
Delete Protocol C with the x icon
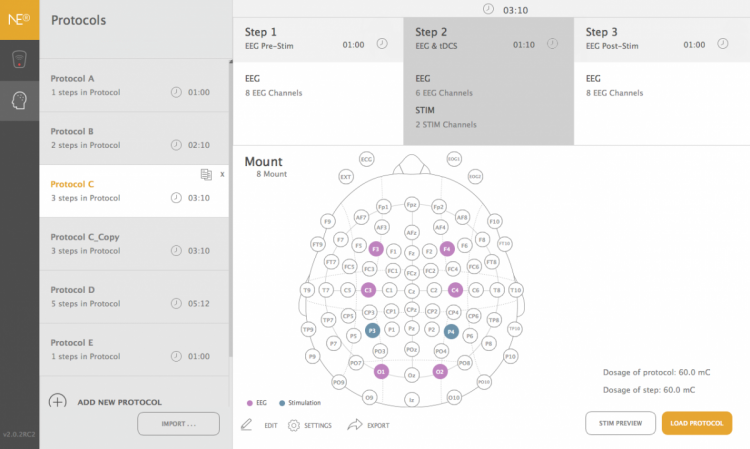tap(222, 174)
